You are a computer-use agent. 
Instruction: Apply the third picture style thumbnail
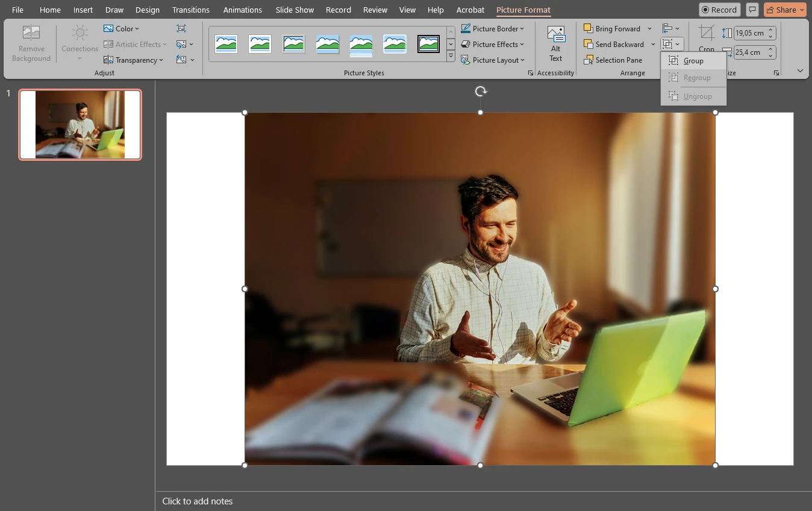(x=293, y=43)
